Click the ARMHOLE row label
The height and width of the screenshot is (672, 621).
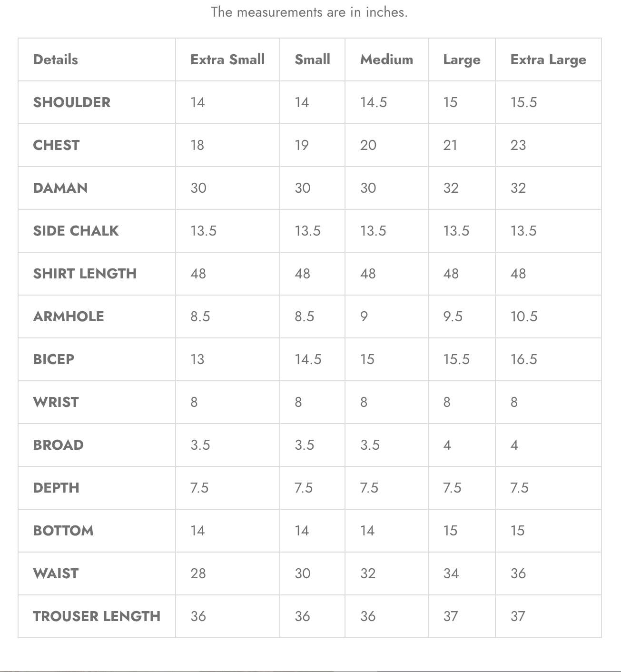pyautogui.click(x=69, y=316)
